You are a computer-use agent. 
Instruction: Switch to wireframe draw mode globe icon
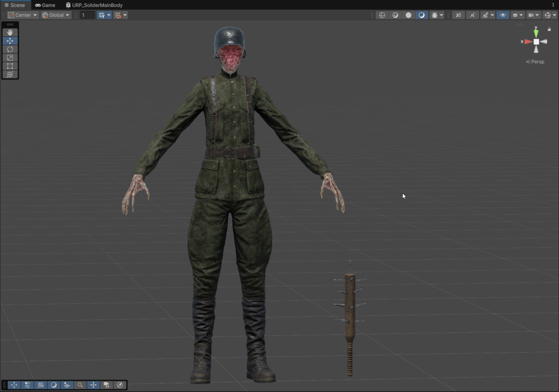(382, 15)
